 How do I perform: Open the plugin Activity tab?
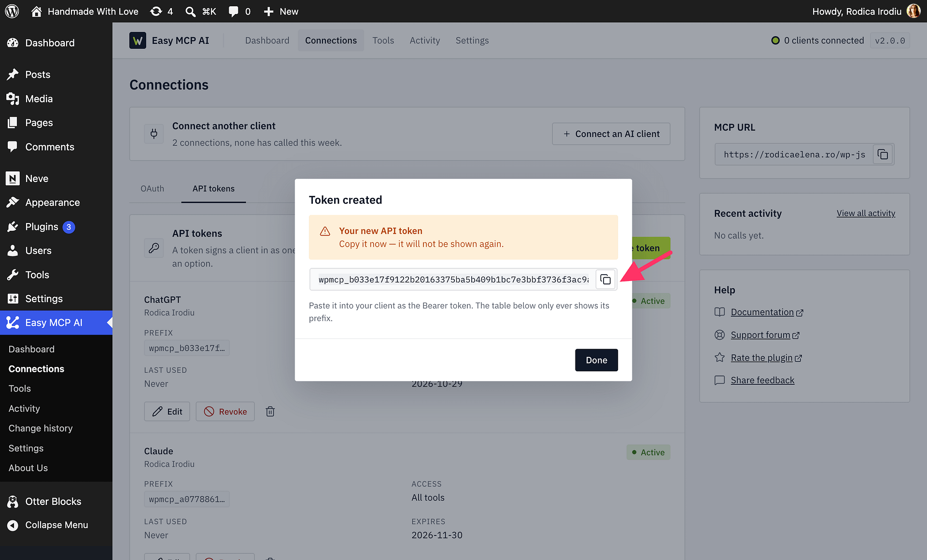[x=425, y=41]
